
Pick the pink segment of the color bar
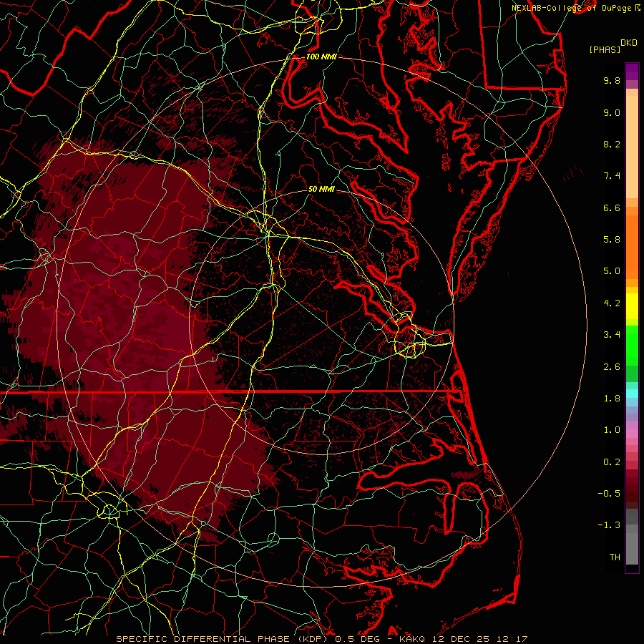click(632, 433)
